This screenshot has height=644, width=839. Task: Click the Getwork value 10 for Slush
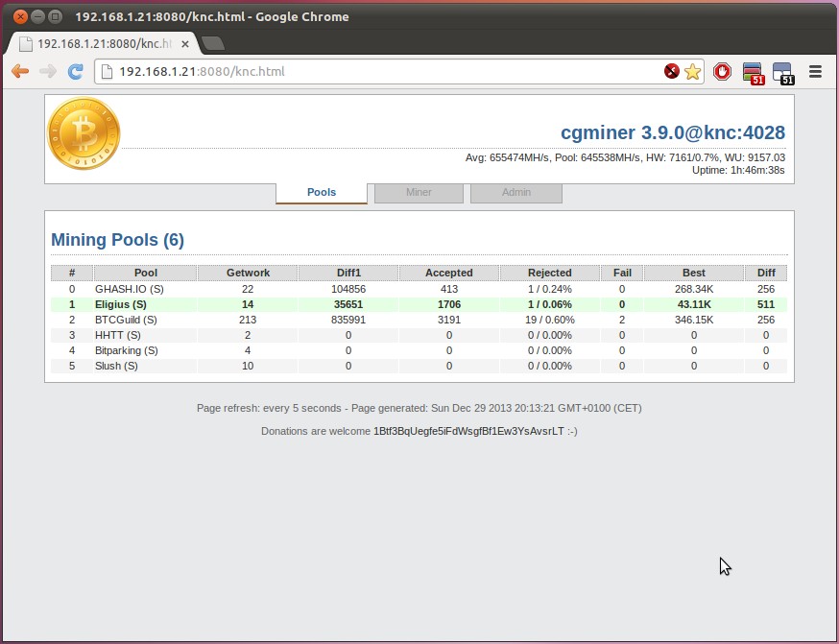pos(248,366)
